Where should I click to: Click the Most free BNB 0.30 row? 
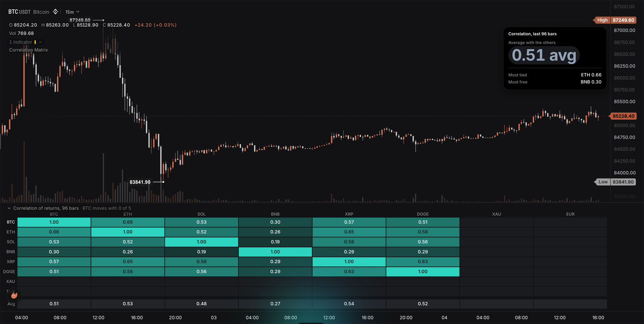click(x=555, y=82)
